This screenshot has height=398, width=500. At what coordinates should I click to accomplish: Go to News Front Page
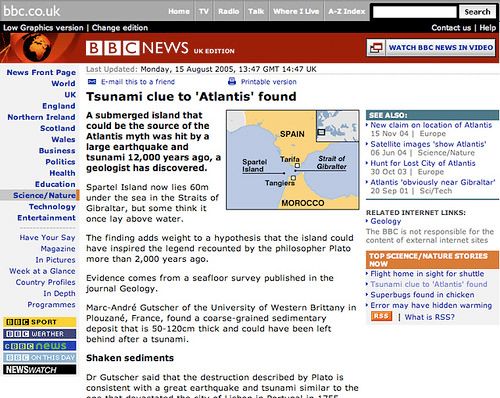41,72
